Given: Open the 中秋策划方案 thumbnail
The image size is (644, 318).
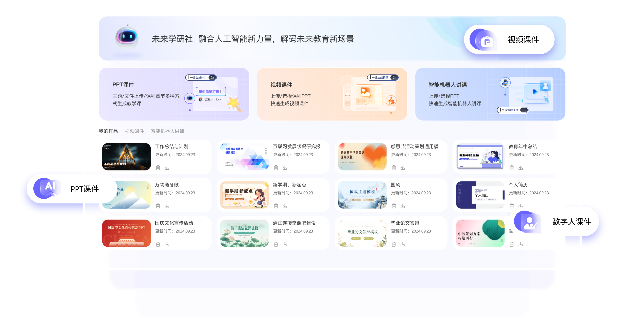Looking at the screenshot, I should tap(480, 233).
